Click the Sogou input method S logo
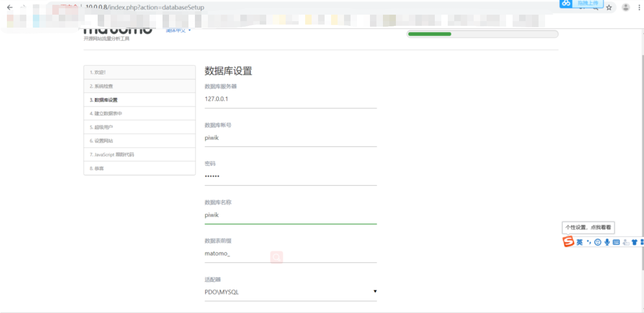This screenshot has width=644, height=313. 568,242
